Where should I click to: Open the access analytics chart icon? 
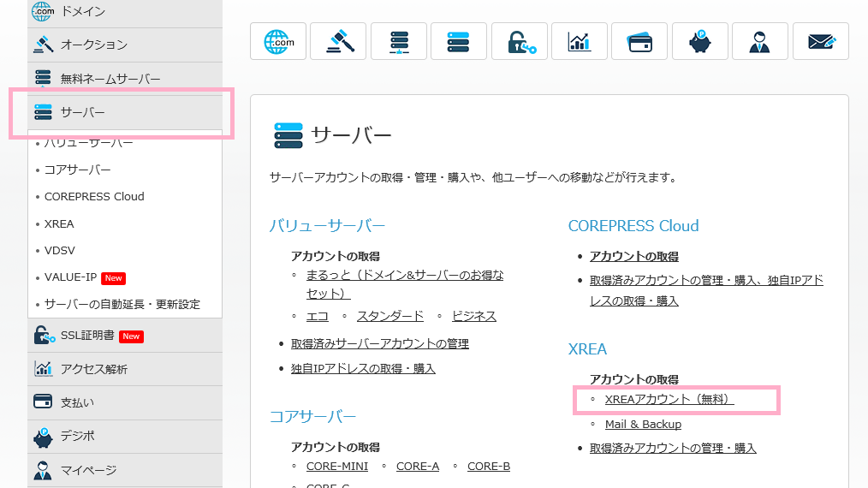pyautogui.click(x=580, y=41)
